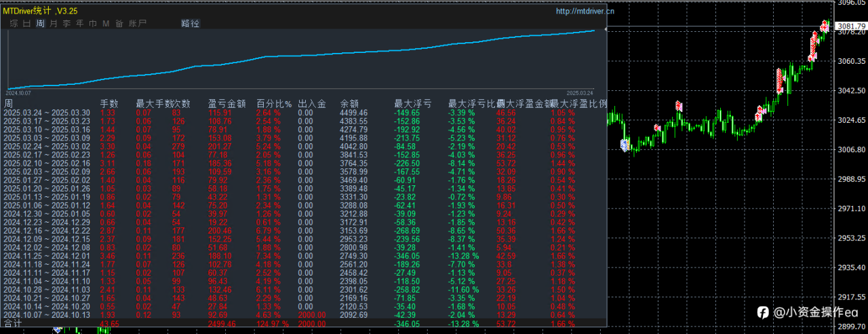Click the red trade markers near 3042.50

(x=780, y=80)
